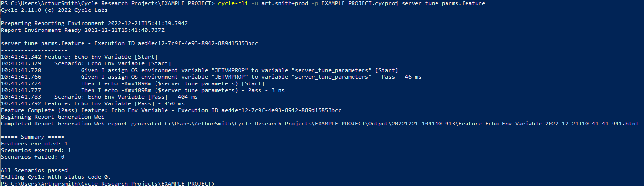The height and width of the screenshot is (186, 644).
Task: Click the Feature Complete (Pass) line
Action: click(x=171, y=110)
